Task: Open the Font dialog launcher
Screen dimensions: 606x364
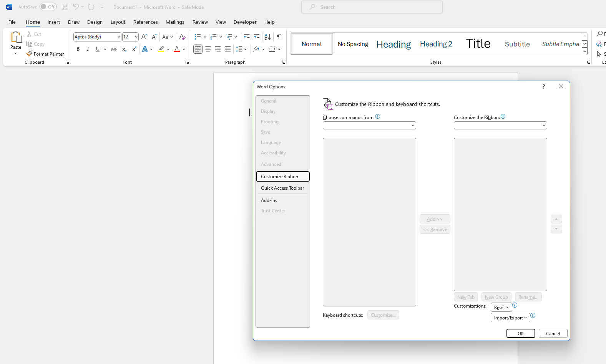Action: pos(187,62)
